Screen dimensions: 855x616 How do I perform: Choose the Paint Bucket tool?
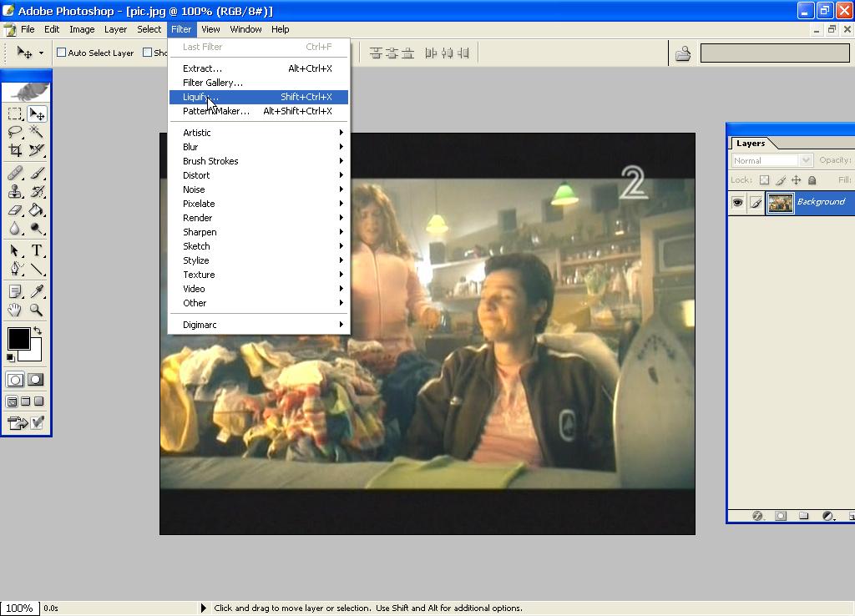tap(37, 210)
